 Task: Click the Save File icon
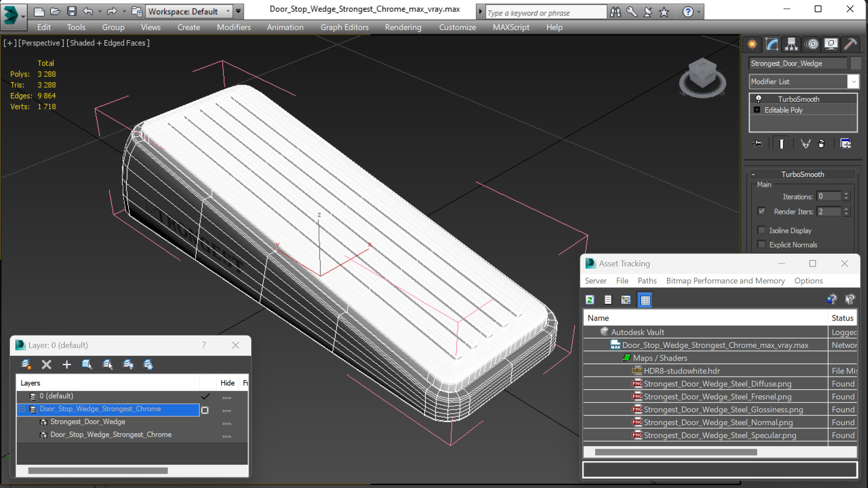click(72, 11)
